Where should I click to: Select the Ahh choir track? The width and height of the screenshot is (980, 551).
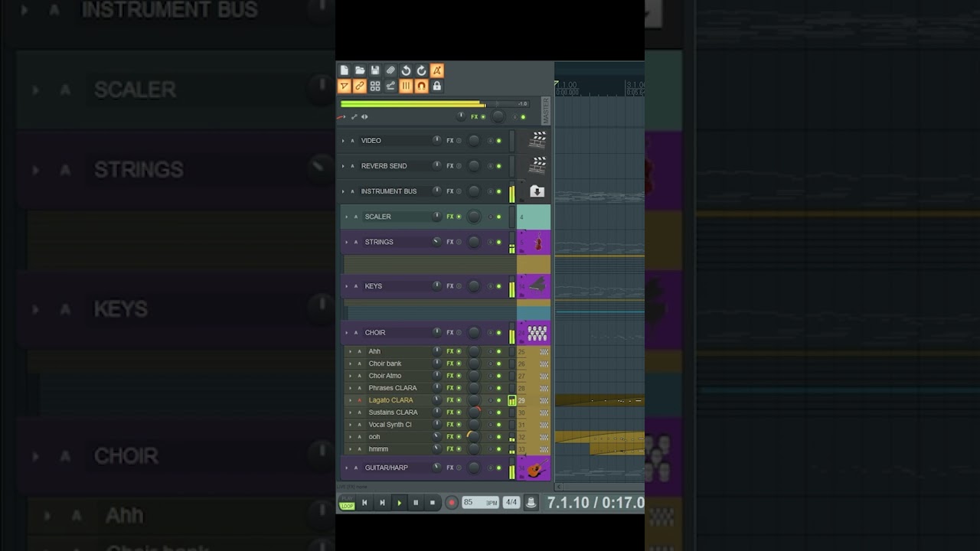click(x=374, y=351)
